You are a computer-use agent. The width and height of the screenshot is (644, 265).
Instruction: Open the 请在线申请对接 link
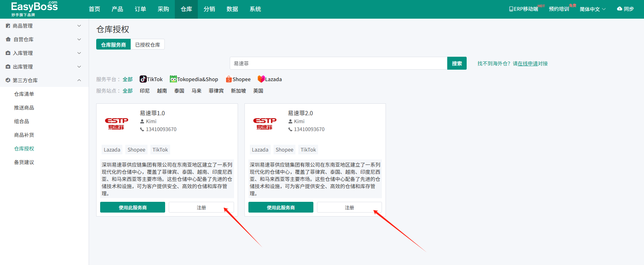(530, 64)
